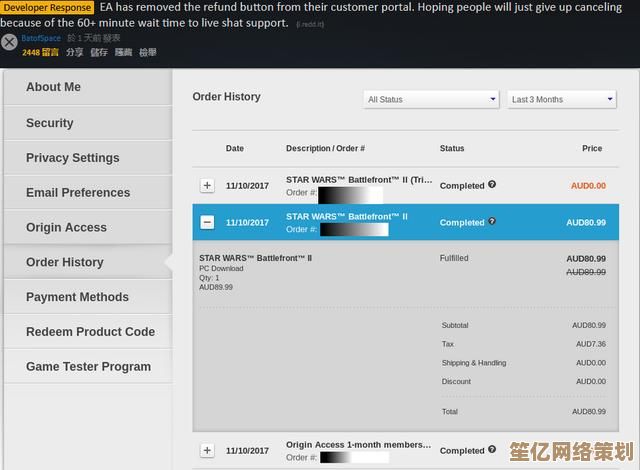
Task: Select Email Preferences in sidebar
Action: pyautogui.click(x=78, y=192)
